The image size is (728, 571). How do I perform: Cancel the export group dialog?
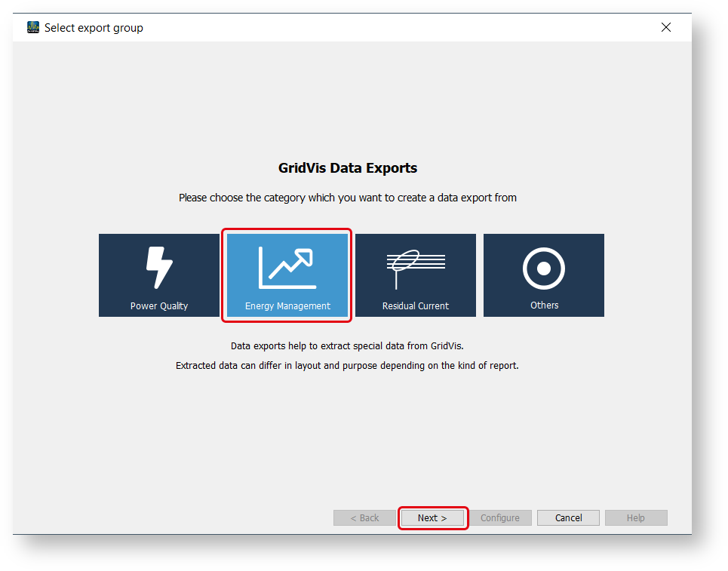tap(568, 518)
